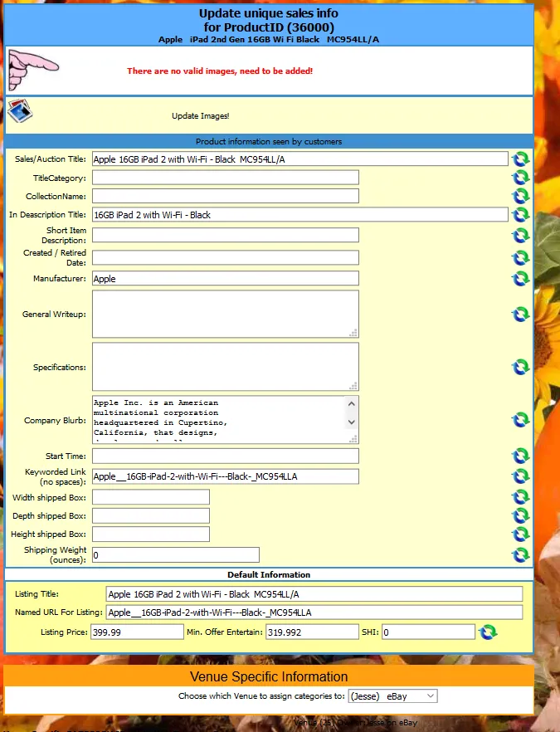Click refresh icon beside Company Blurb
Image resolution: width=560 pixels, height=732 pixels.
[x=520, y=420]
